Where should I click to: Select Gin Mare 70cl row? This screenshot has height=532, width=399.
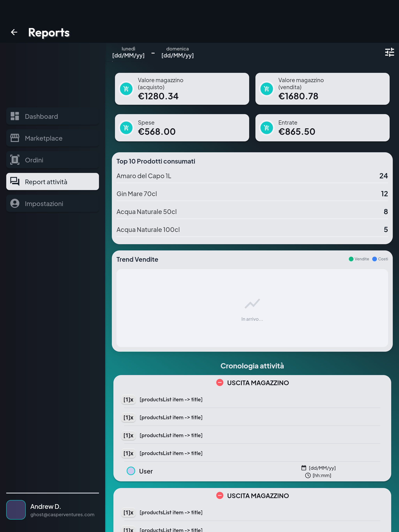click(252, 194)
